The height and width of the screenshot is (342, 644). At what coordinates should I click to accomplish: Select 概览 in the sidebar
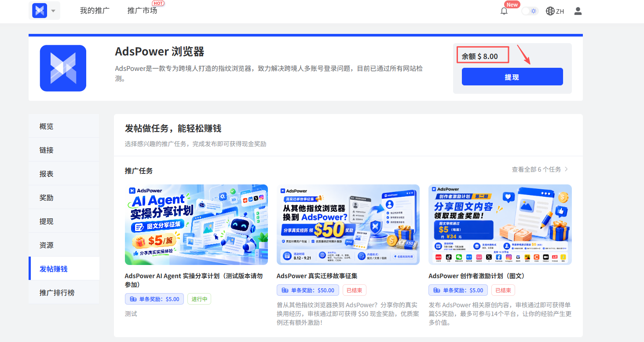coord(64,126)
